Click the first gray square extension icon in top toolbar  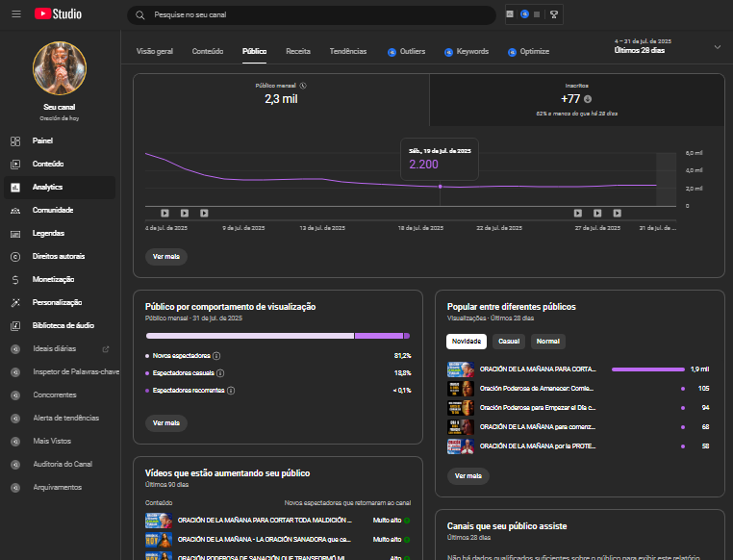point(510,14)
